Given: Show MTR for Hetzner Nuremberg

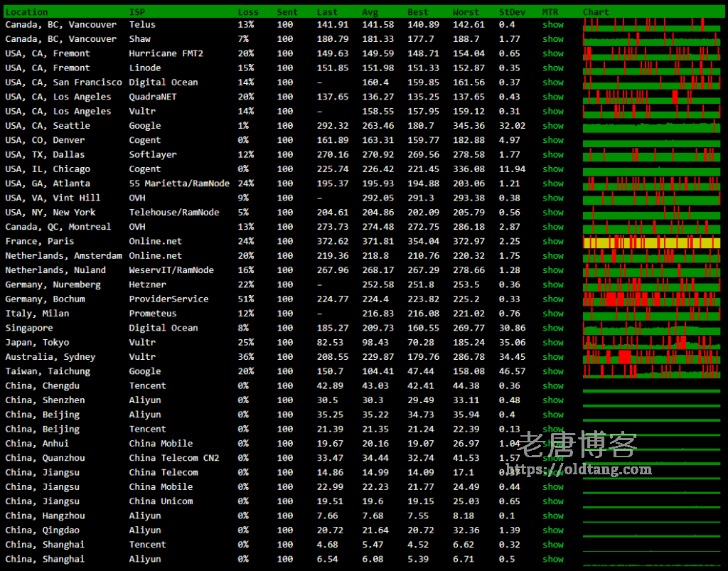Looking at the screenshot, I should coord(552,285).
